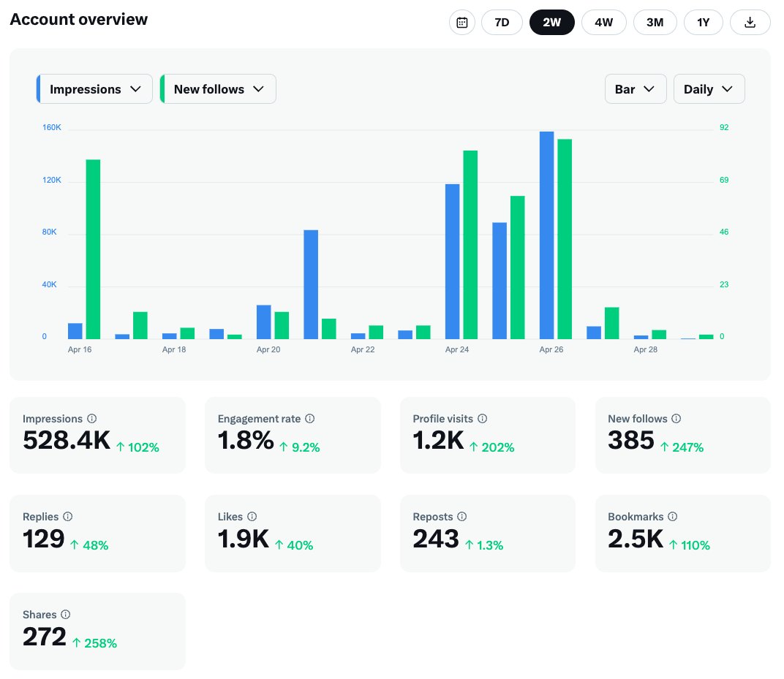Click the Reposts value 243
The height and width of the screenshot is (679, 784).
[435, 539]
